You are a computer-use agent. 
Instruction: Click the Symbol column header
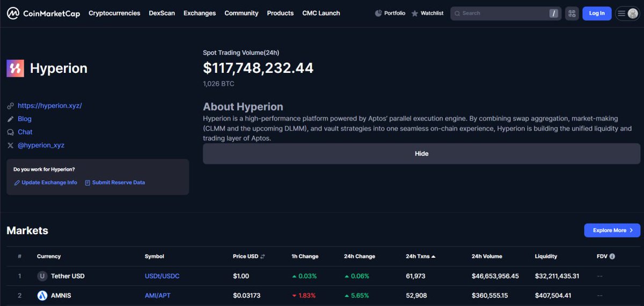point(155,257)
